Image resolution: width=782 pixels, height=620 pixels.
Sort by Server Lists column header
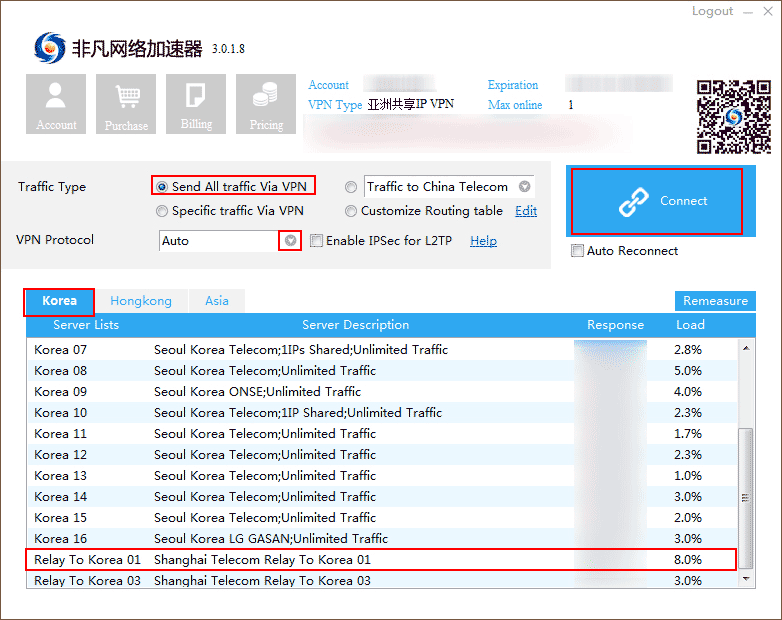pyautogui.click(x=86, y=325)
